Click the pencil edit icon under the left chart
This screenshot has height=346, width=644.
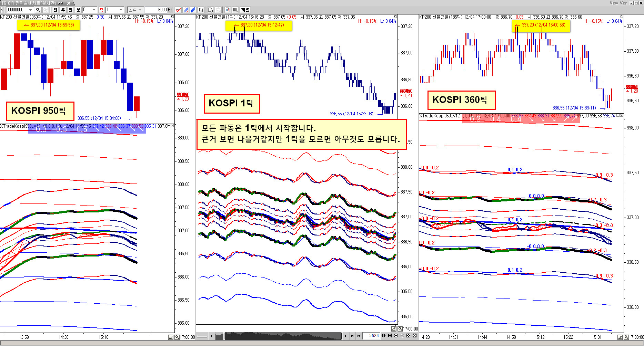171,337
